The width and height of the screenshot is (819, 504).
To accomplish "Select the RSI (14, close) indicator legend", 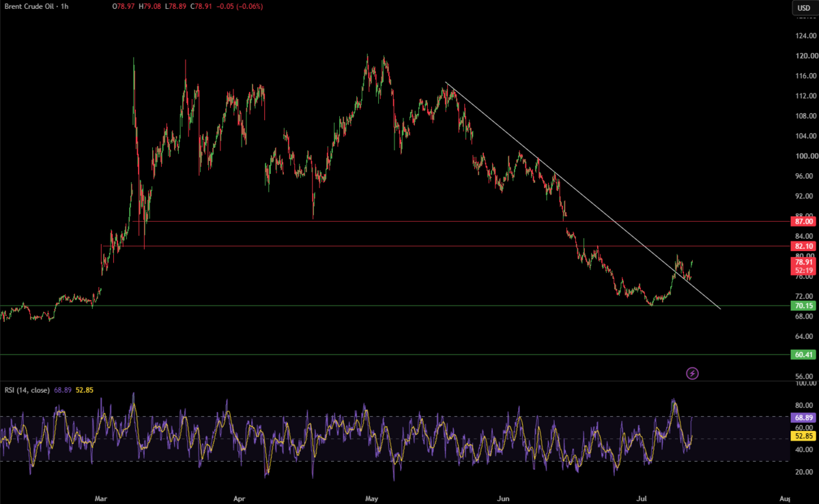I will [x=25, y=390].
